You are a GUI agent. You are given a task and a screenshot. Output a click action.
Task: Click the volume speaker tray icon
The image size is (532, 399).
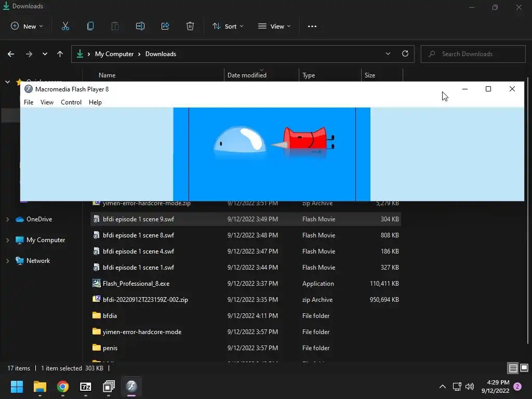[x=470, y=387]
